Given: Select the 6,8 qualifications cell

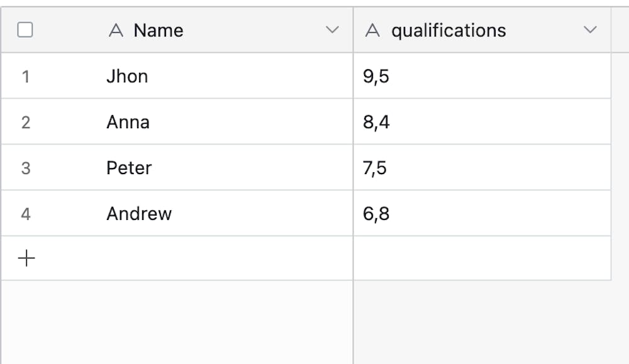Looking at the screenshot, I should tap(376, 214).
